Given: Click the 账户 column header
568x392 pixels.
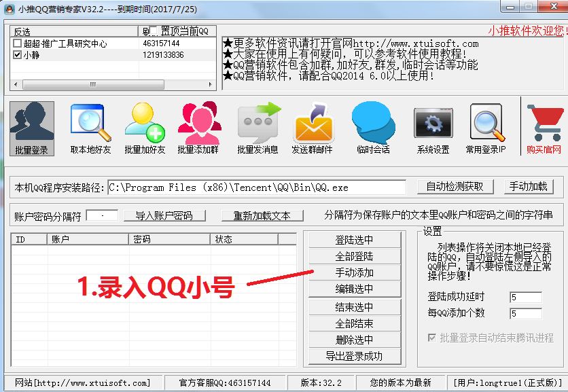Looking at the screenshot, I should click(x=88, y=239).
